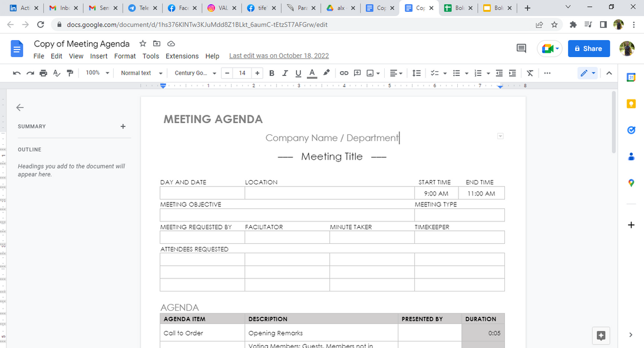The height and width of the screenshot is (348, 644).
Task: Add a summary with the plus button
Action: click(x=123, y=127)
